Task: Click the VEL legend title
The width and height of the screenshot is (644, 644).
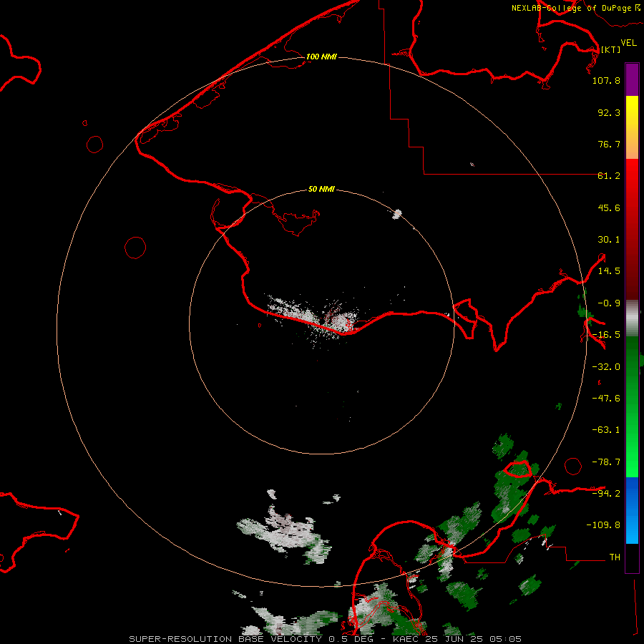Action: 628,43
